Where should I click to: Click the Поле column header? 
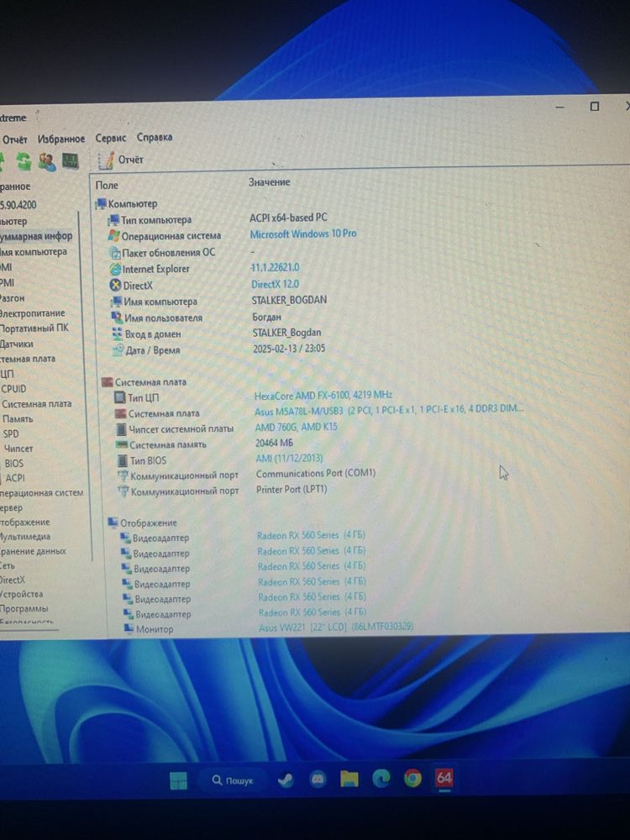click(107, 186)
